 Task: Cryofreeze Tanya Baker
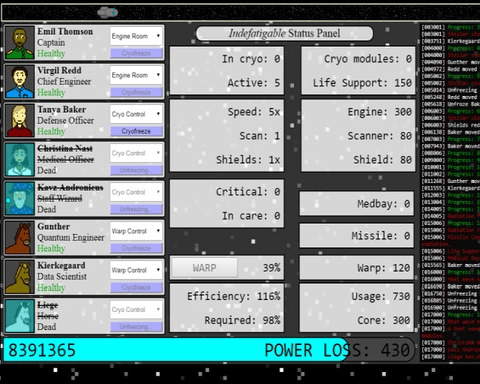136,131
